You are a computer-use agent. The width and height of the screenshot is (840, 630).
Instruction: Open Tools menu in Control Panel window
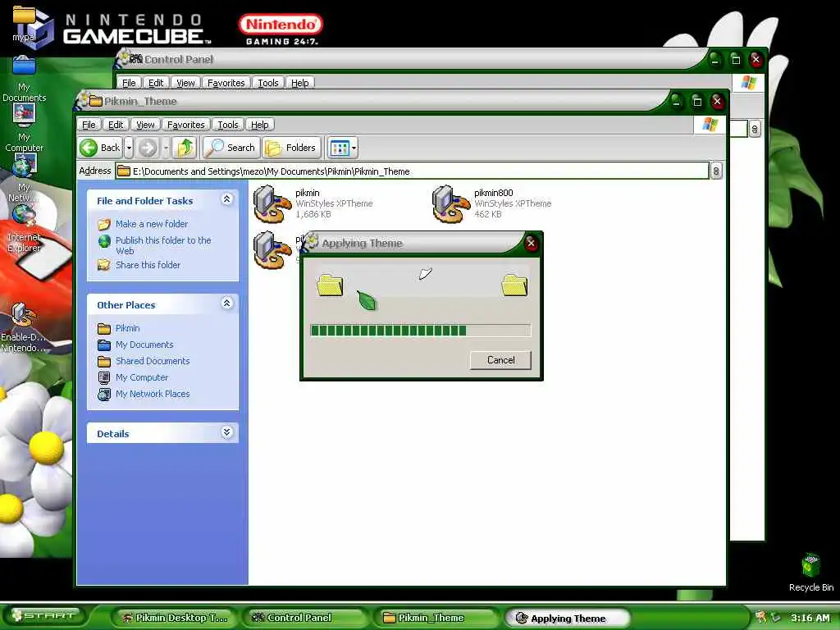coord(268,83)
